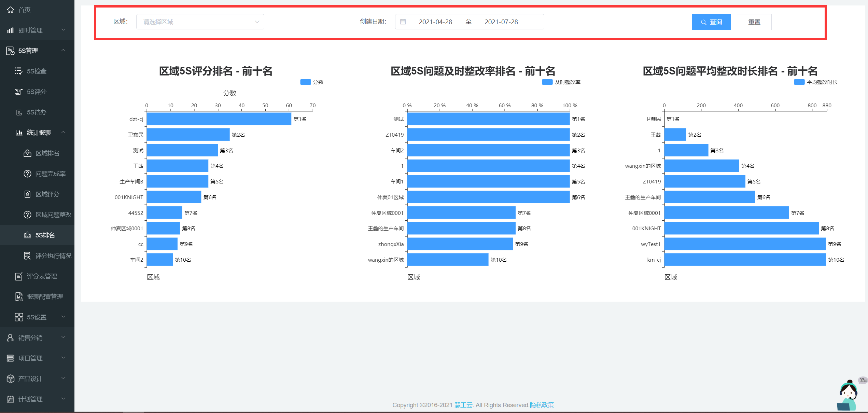
Task: Click the home icon in the sidebar
Action: click(11, 10)
